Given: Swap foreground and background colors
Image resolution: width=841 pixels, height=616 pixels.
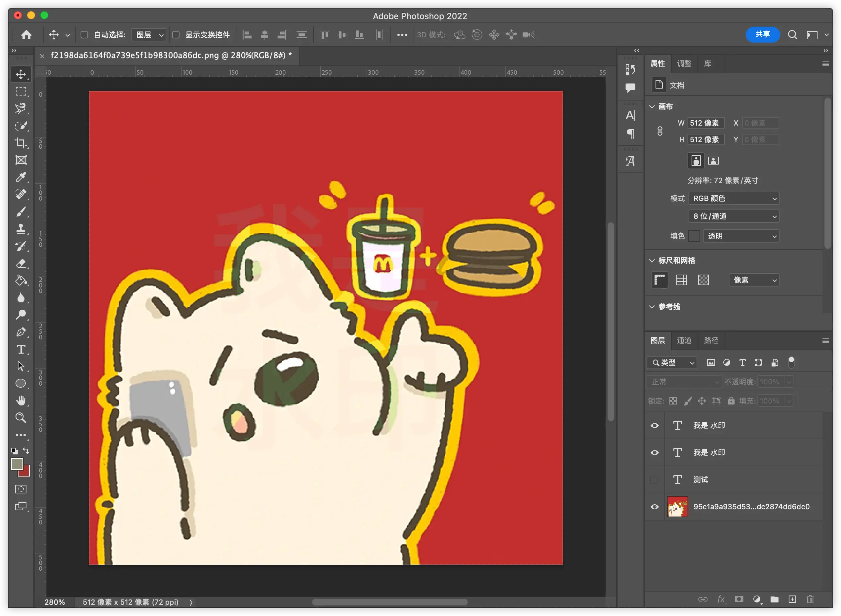Looking at the screenshot, I should [x=26, y=450].
